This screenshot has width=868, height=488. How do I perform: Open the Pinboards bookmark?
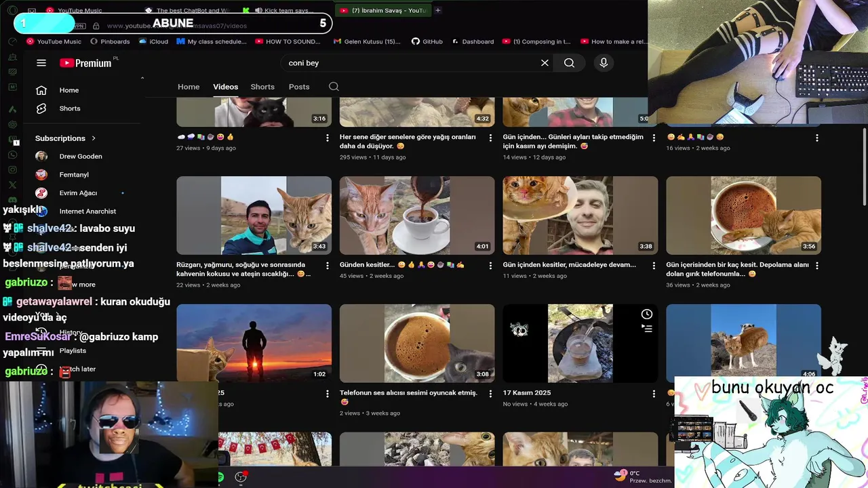click(109, 41)
